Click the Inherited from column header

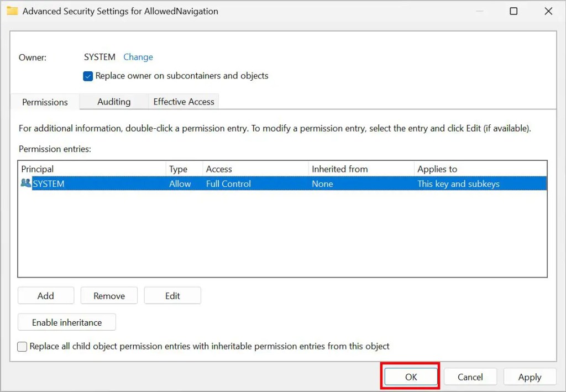pos(361,169)
